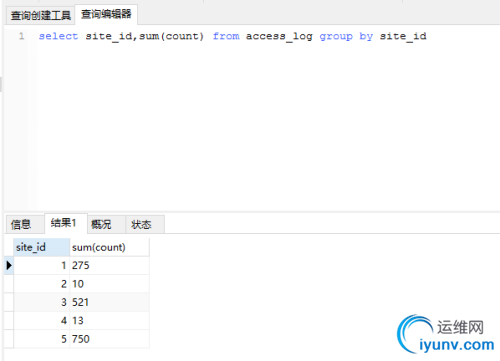Switch to the 查询创建工具 tab
This screenshot has width=500, height=361.
click(x=40, y=15)
